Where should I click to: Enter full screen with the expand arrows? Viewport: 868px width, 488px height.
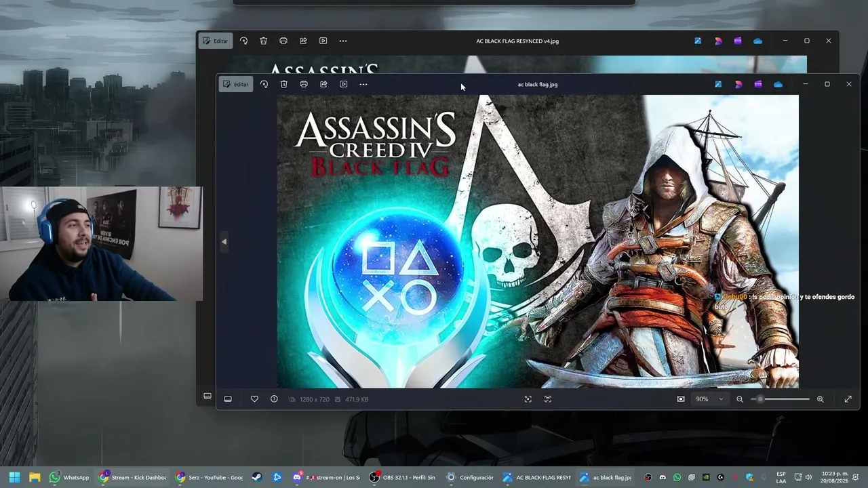pyautogui.click(x=848, y=399)
